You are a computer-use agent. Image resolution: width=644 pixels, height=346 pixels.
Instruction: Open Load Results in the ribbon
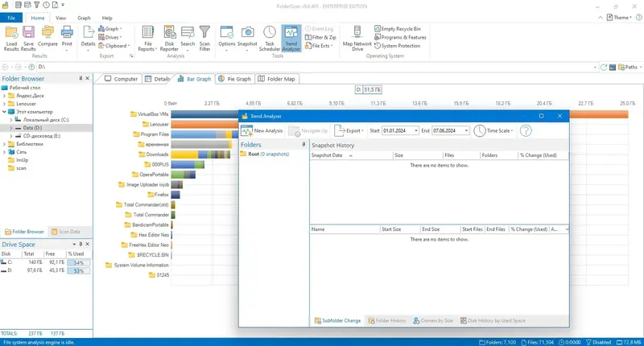coord(11,38)
